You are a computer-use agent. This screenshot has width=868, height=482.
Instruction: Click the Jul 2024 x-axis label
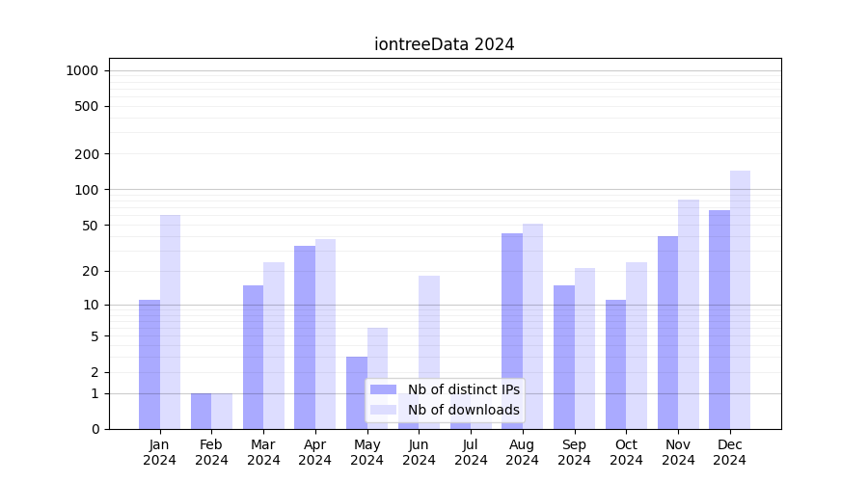coord(471,452)
